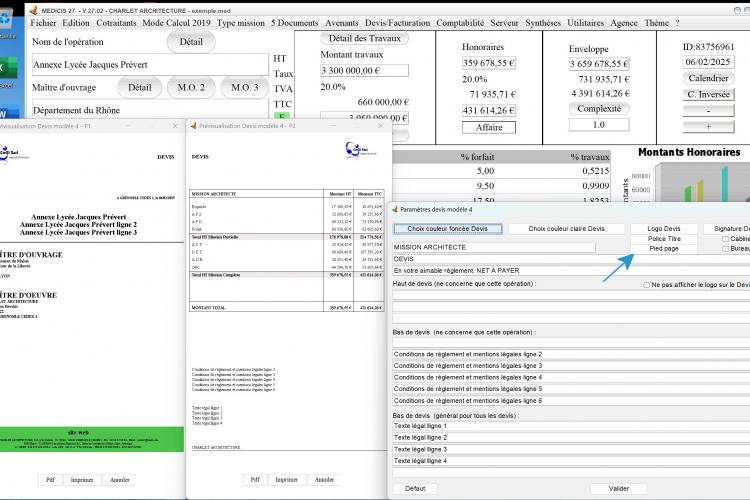
Task: Click the MISSION ARCHITECTE text field
Action: (494, 247)
